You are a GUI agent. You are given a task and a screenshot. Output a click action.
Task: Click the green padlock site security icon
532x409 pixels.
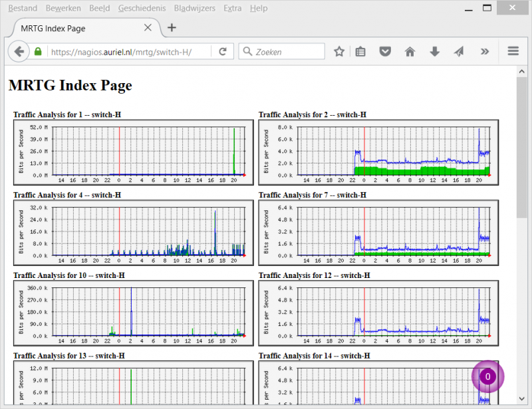pyautogui.click(x=39, y=51)
